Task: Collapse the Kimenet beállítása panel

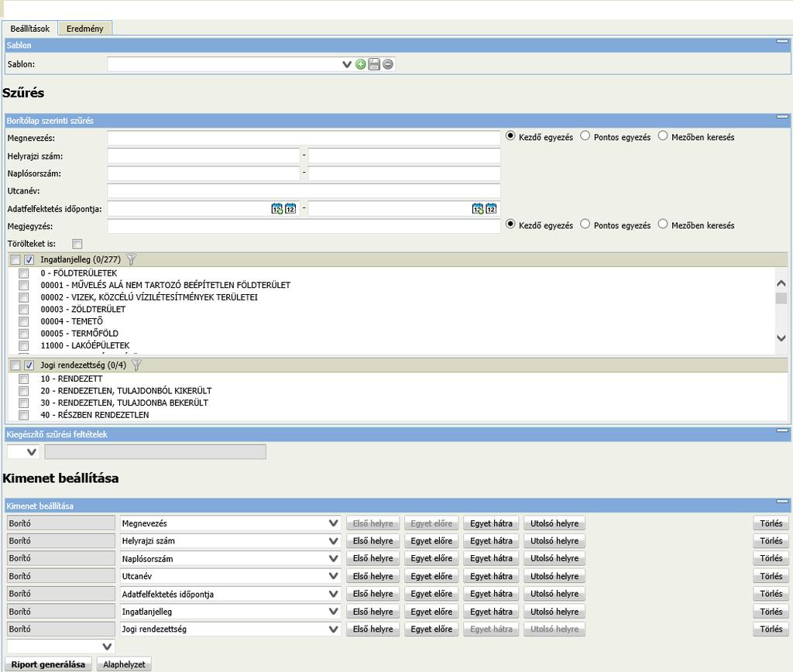Action: pyautogui.click(x=782, y=502)
